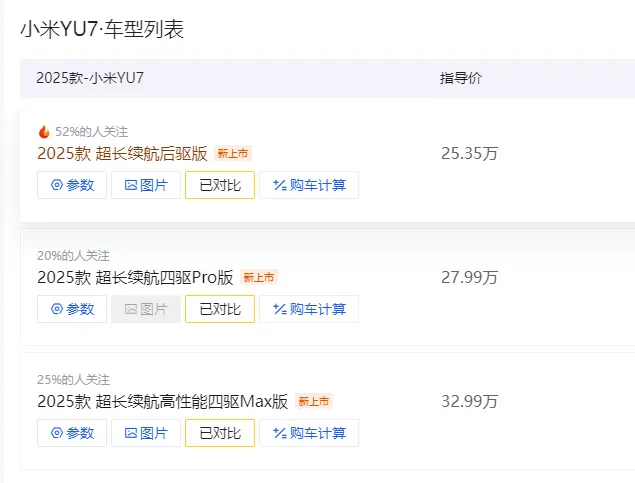Open 购车计算 for 四驱Max版
This screenshot has height=483, width=635.
click(x=309, y=433)
